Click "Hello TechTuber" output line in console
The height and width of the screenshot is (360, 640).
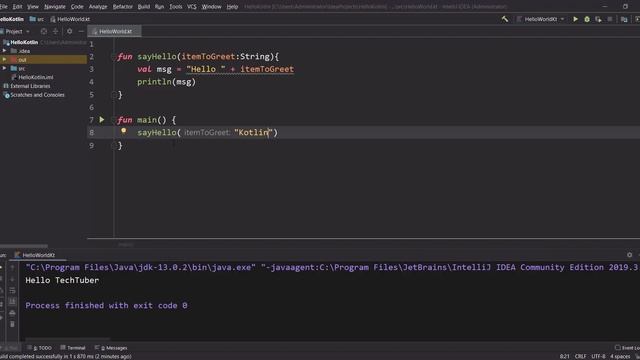click(x=62, y=280)
